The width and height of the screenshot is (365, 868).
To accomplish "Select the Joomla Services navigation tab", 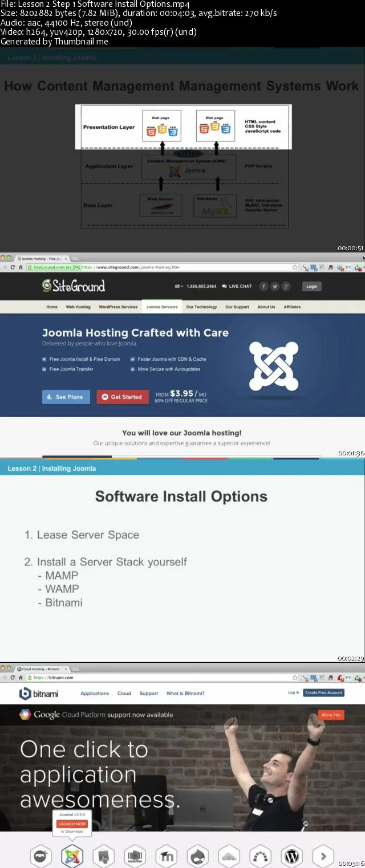I will tap(162, 307).
